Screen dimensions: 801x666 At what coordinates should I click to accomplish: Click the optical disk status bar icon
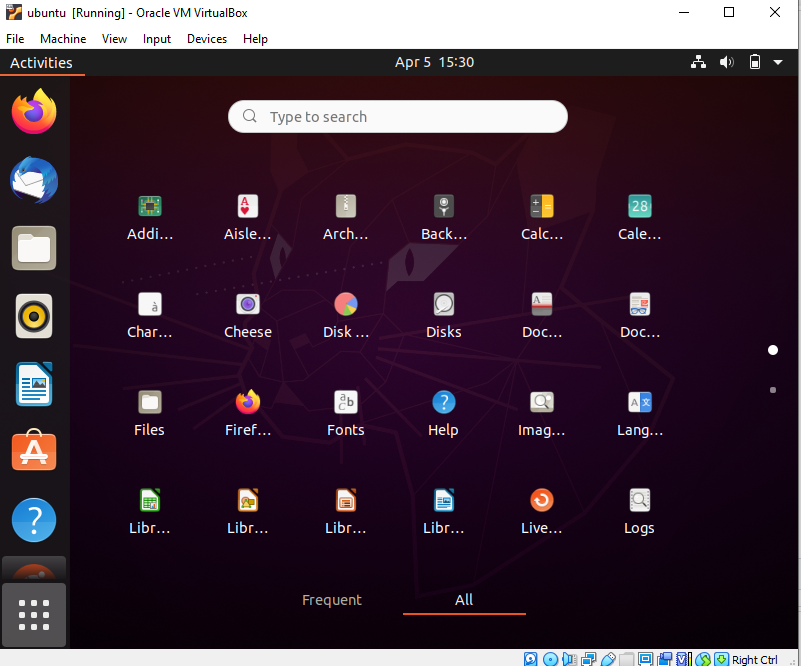(550, 659)
